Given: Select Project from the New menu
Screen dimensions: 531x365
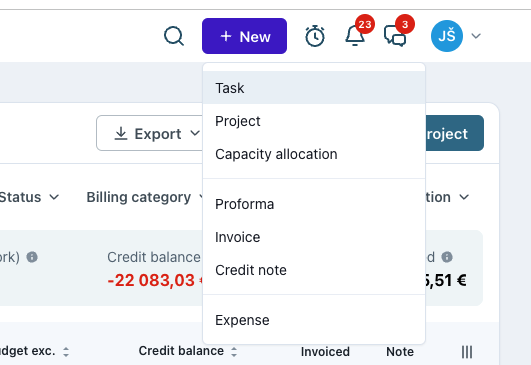Looking at the screenshot, I should [x=314, y=121].
